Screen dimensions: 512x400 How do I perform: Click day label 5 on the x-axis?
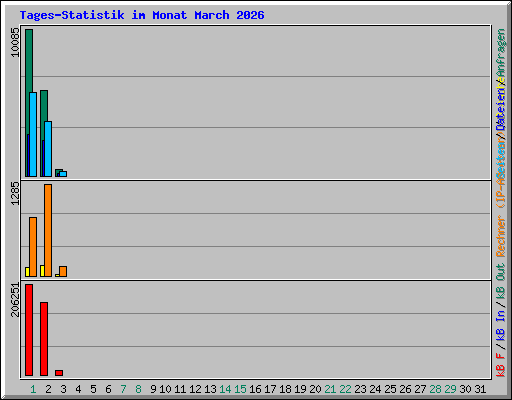(x=93, y=389)
